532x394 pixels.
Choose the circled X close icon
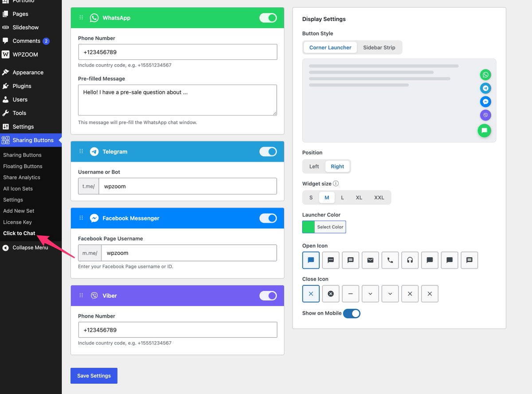coord(331,294)
